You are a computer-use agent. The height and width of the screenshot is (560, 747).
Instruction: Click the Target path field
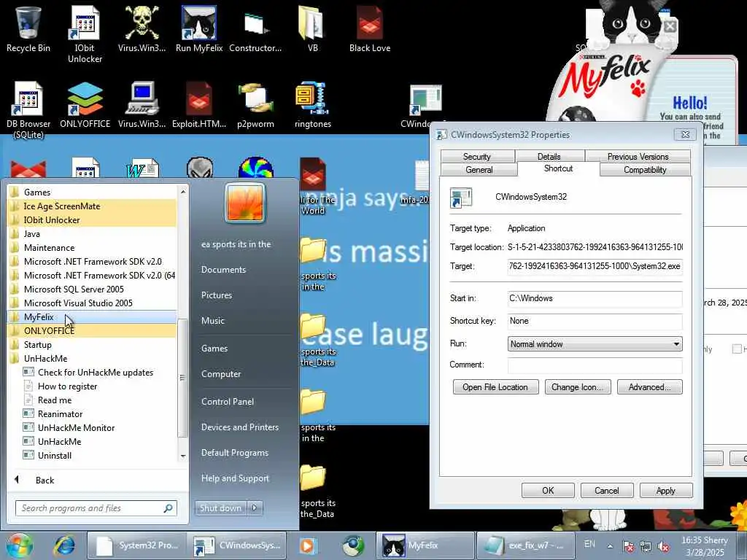(595, 266)
